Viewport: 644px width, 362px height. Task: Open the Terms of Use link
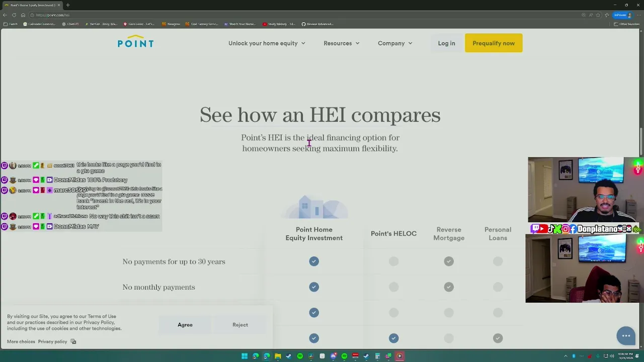(102, 316)
